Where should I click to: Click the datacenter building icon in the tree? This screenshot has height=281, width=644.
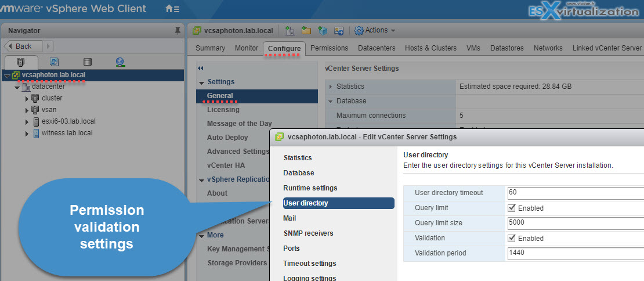pos(26,87)
